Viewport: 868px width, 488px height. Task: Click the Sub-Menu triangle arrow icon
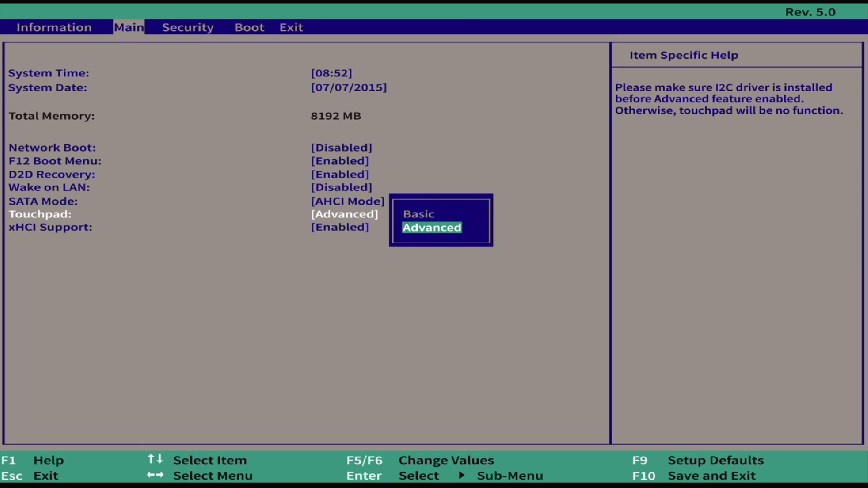461,475
